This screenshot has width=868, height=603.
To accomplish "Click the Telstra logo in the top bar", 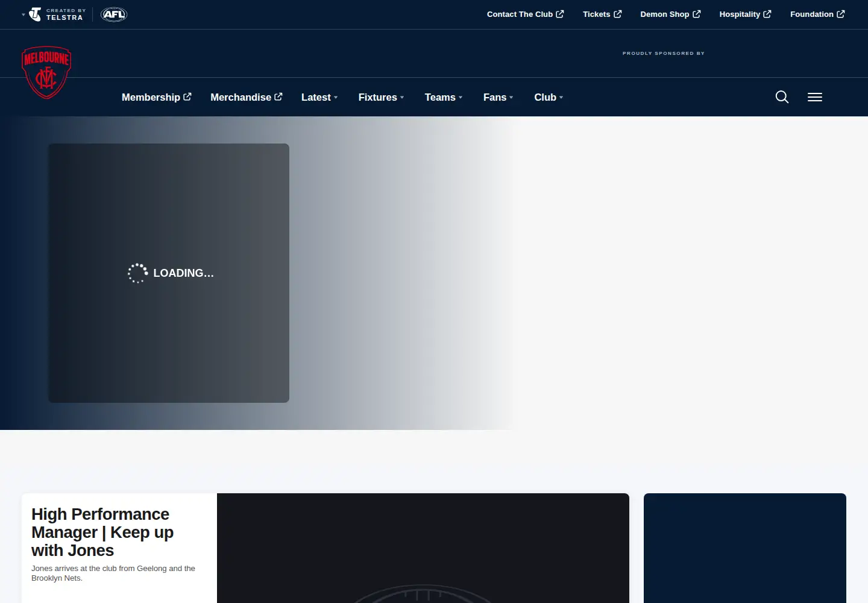I will point(56,14).
